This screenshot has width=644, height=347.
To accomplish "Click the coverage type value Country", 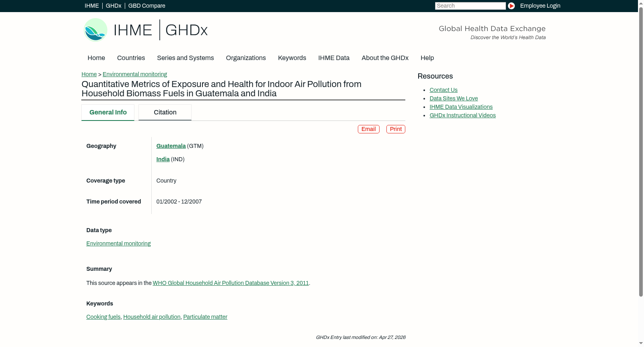I will [166, 181].
